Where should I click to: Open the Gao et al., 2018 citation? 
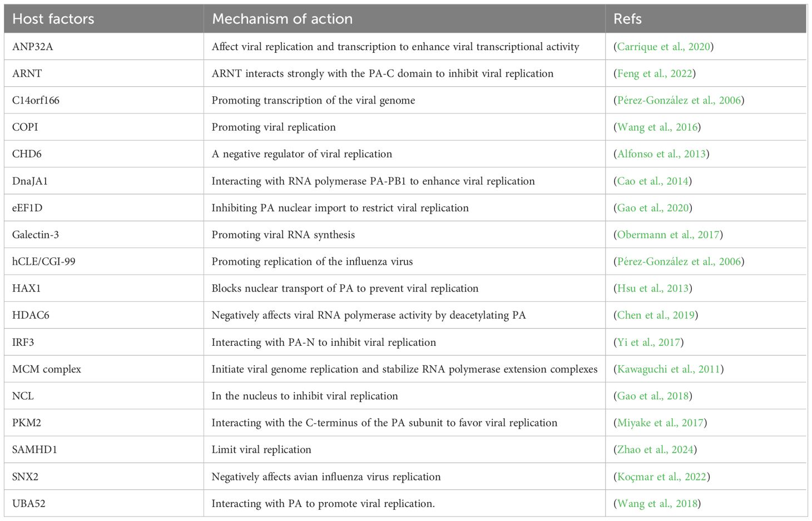click(653, 396)
